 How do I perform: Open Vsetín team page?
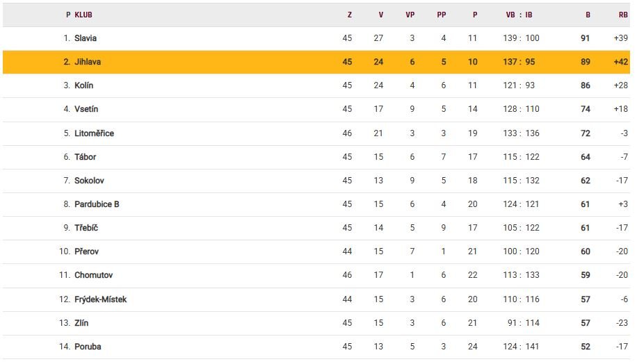(86, 109)
